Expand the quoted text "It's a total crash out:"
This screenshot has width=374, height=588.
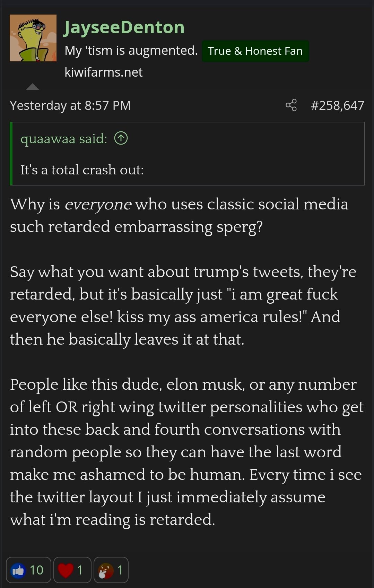pyautogui.click(x=82, y=170)
